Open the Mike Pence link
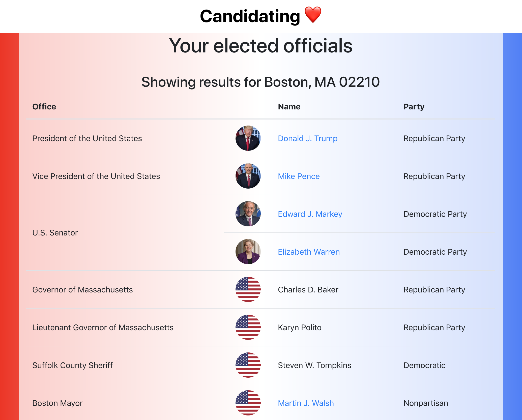522x420 pixels. [x=299, y=176]
